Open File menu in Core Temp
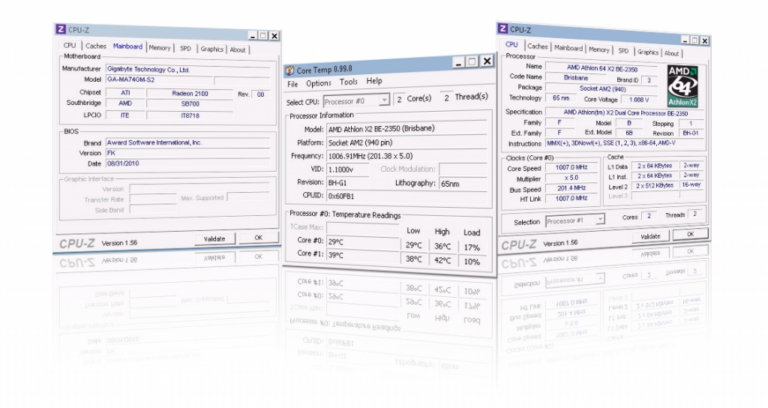The width and height of the screenshot is (768, 408). point(292,84)
